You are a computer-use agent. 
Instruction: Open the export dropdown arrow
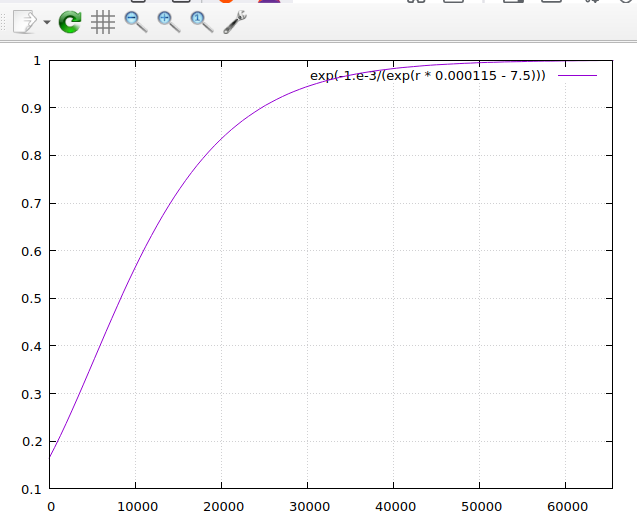click(46, 23)
